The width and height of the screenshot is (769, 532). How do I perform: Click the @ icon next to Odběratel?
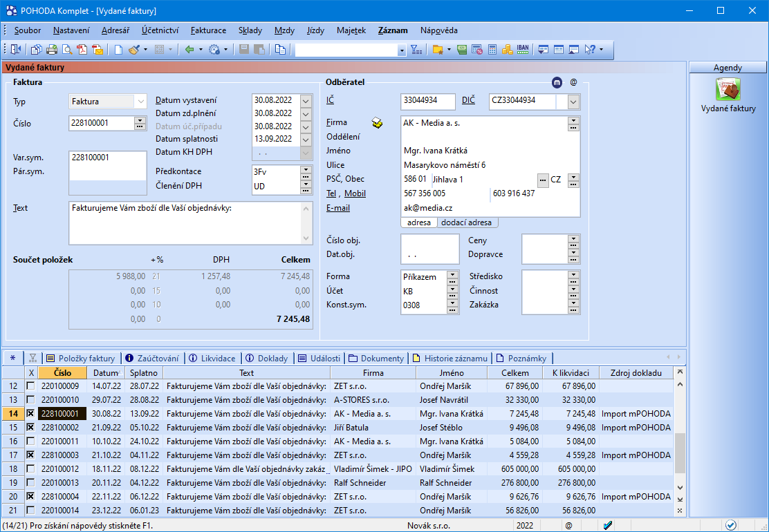click(573, 82)
